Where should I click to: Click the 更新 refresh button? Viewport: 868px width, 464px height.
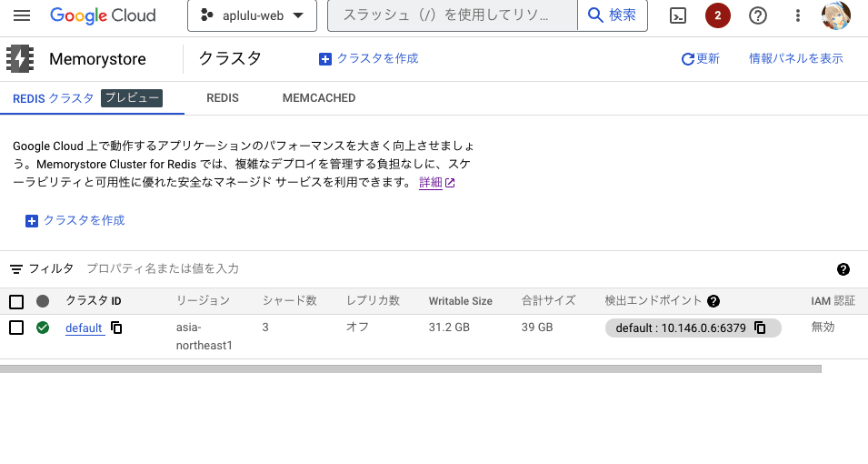coord(700,59)
